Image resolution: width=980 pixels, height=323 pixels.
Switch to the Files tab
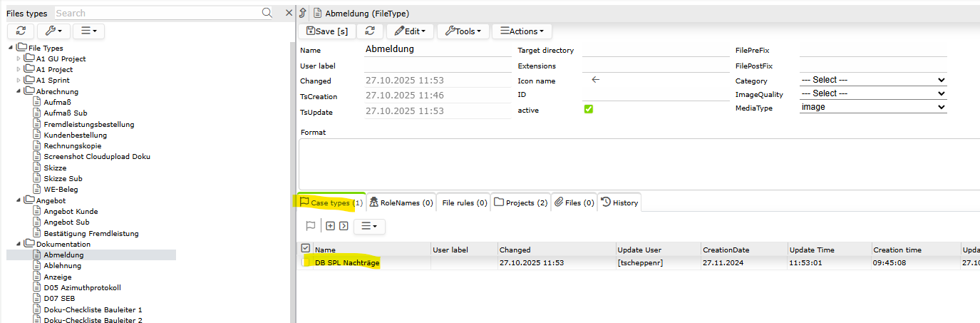574,203
